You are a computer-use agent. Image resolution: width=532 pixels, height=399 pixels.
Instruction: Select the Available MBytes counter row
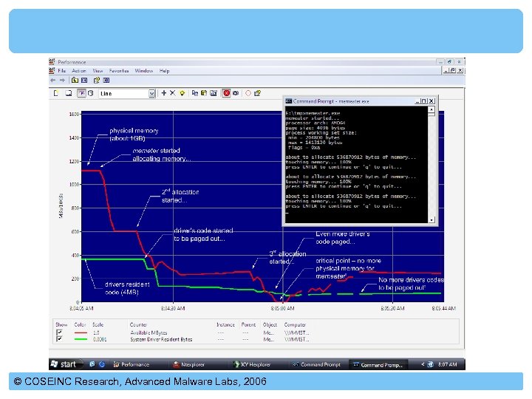point(257,332)
